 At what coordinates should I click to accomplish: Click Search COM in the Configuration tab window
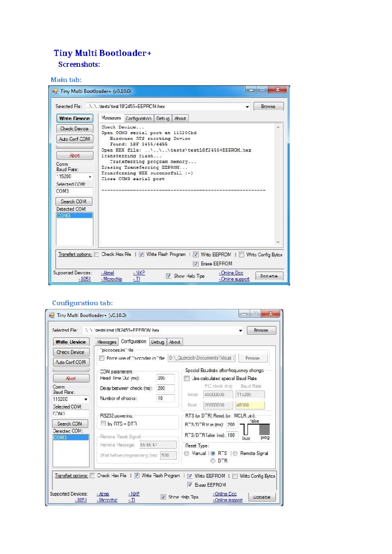70,424
